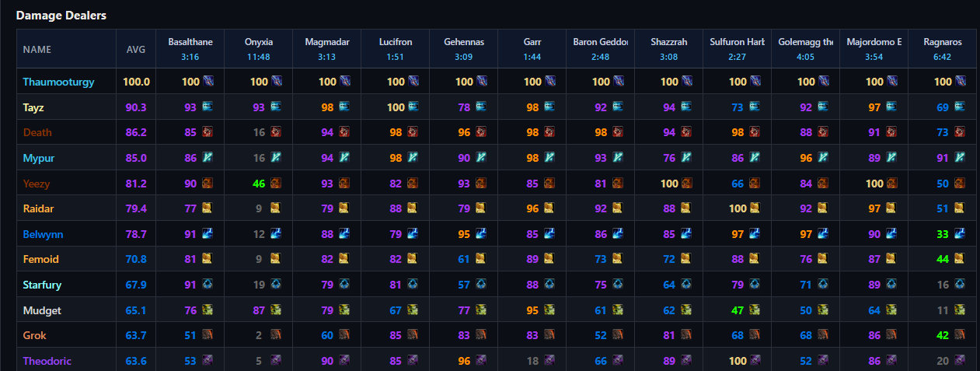Click Theodoric's spec icon in Garr column
Screen dimensions: 980x371
(x=549, y=361)
